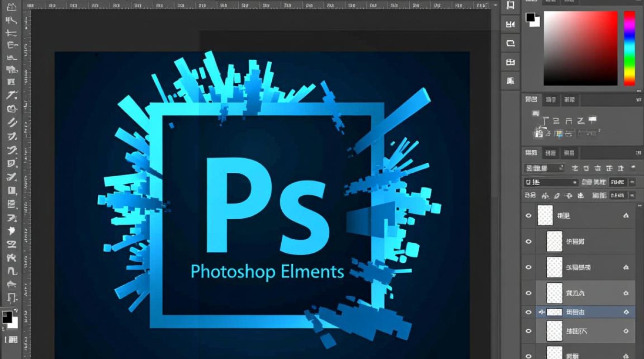Toggle the eye icon just below the highlighted layer
Viewport: 644px width, 359px height.
(529, 331)
